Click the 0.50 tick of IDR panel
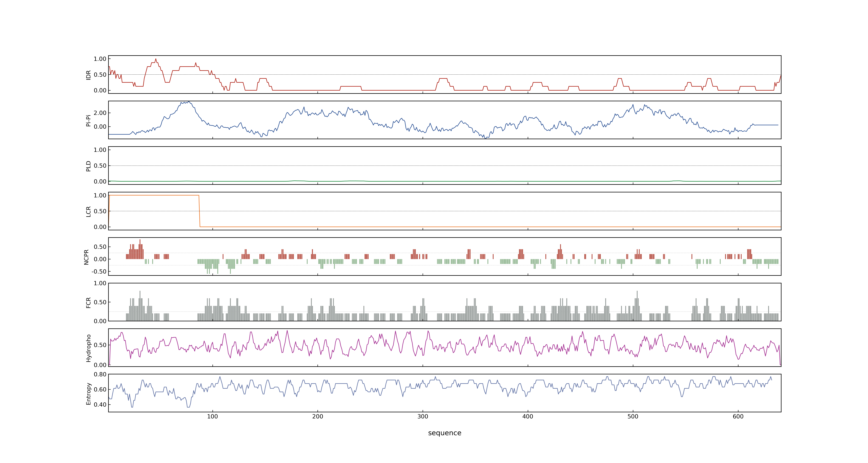Image resolution: width=868 pixels, height=463 pixels. pyautogui.click(x=100, y=75)
